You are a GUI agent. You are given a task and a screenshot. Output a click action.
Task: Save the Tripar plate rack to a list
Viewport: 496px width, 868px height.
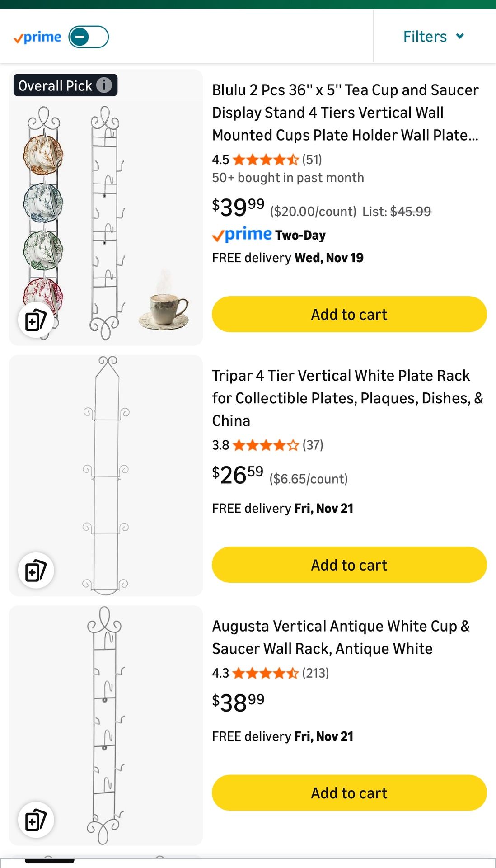[x=36, y=571]
